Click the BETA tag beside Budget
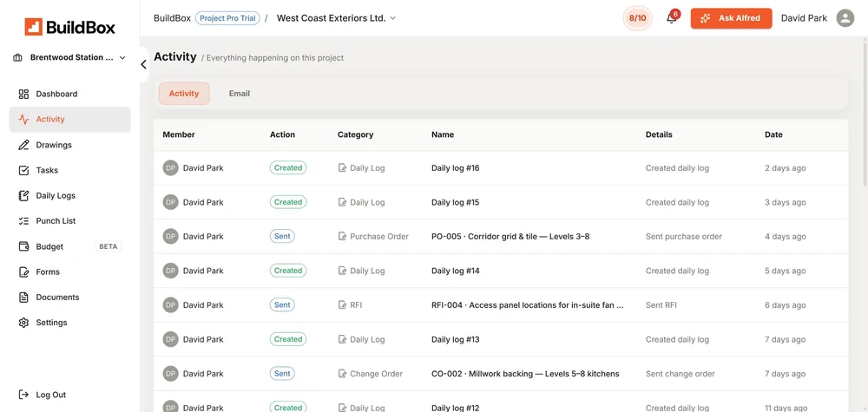Image resolution: width=868 pixels, height=412 pixels. [x=108, y=246]
